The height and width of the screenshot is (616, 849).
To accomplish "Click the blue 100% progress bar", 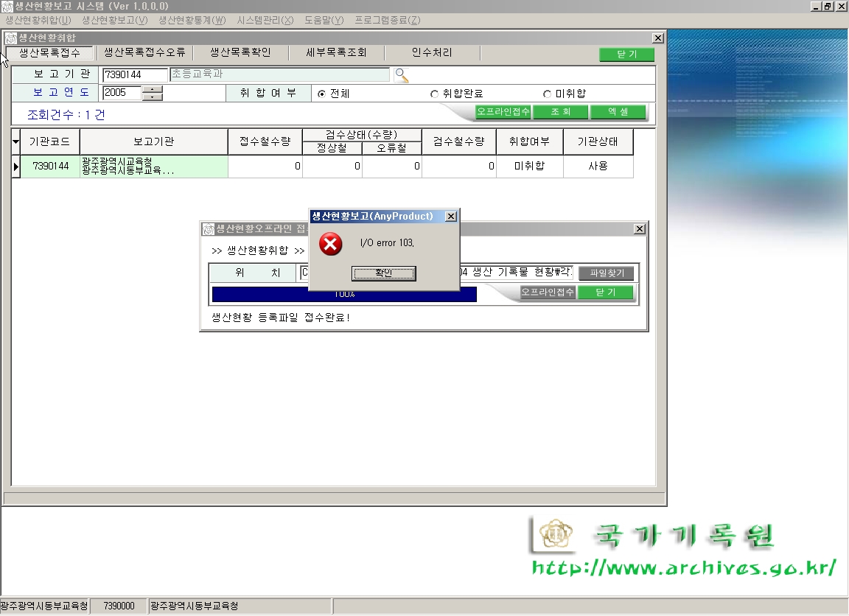I will 343,295.
